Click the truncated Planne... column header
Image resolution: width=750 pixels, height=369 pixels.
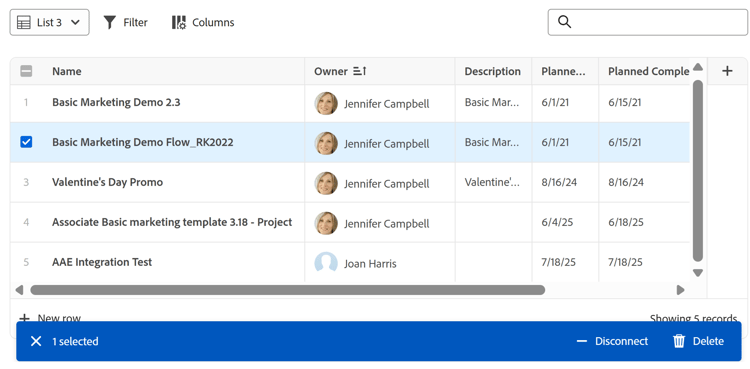pos(563,71)
